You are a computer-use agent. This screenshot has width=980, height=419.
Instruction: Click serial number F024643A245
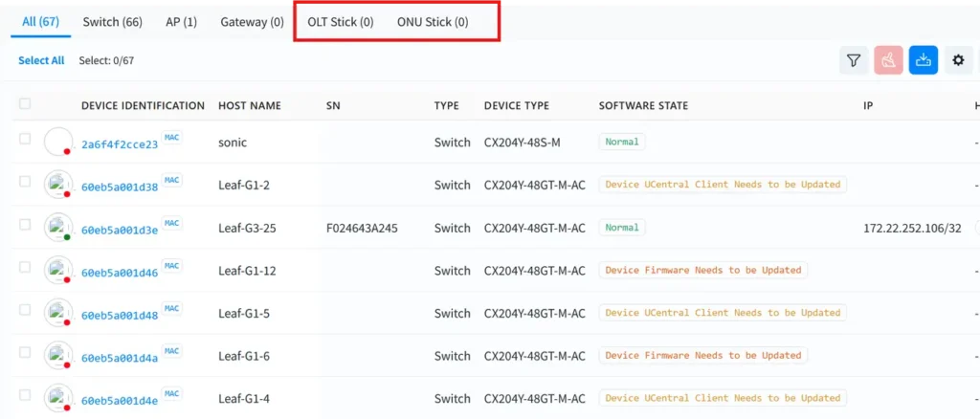coord(362,228)
